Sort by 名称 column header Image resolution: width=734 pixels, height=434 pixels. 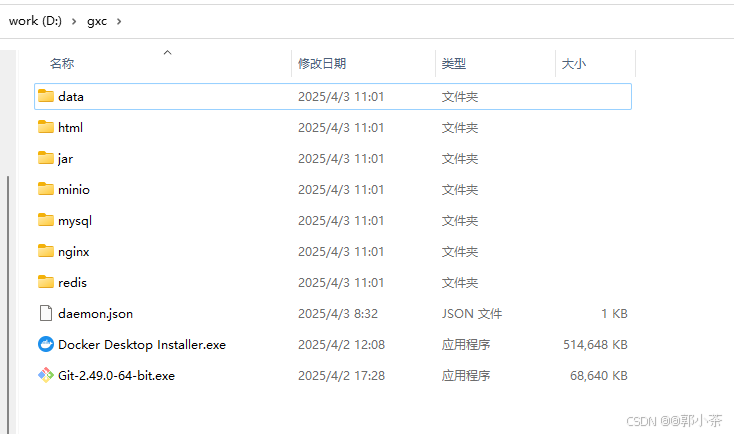62,63
